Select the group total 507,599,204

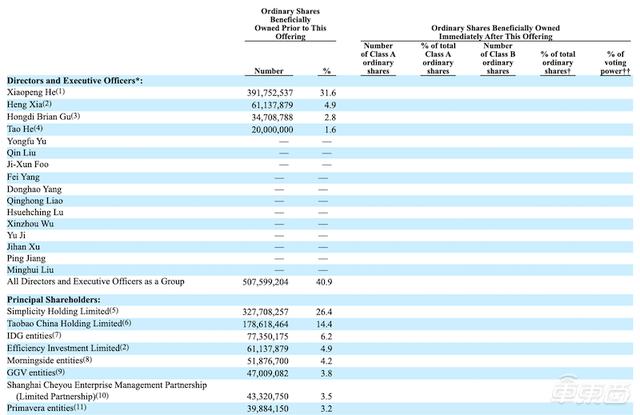pyautogui.click(x=265, y=282)
